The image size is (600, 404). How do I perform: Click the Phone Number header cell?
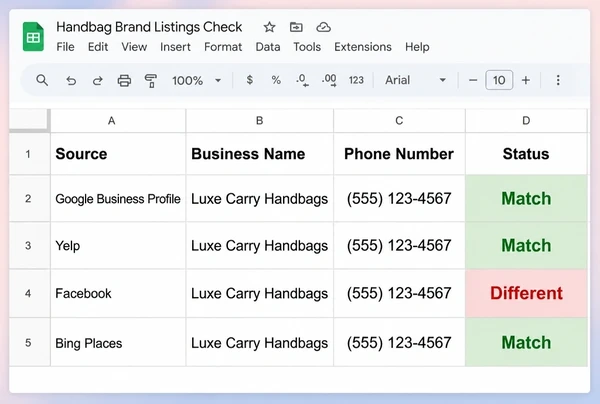(399, 154)
